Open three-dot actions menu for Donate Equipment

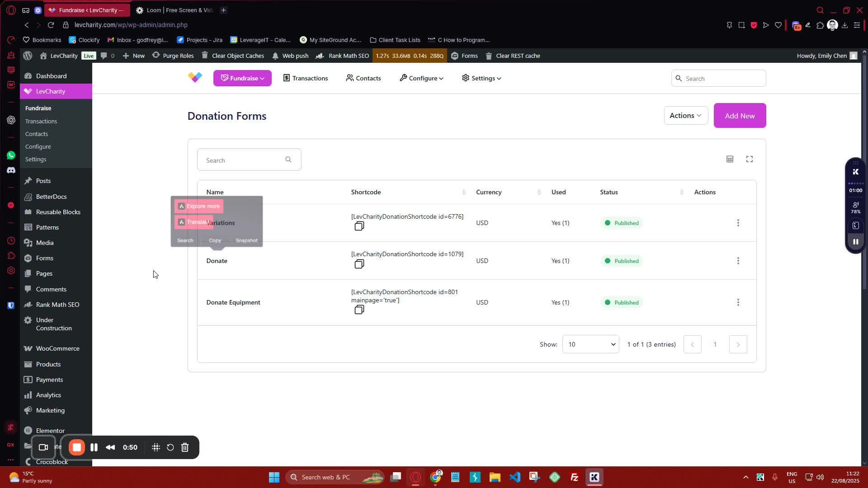click(x=738, y=302)
